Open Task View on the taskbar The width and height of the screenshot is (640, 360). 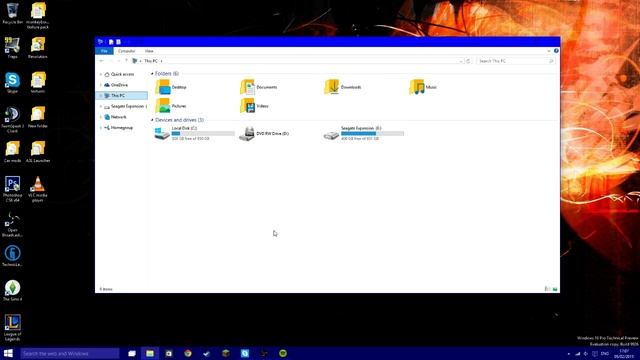(131, 353)
